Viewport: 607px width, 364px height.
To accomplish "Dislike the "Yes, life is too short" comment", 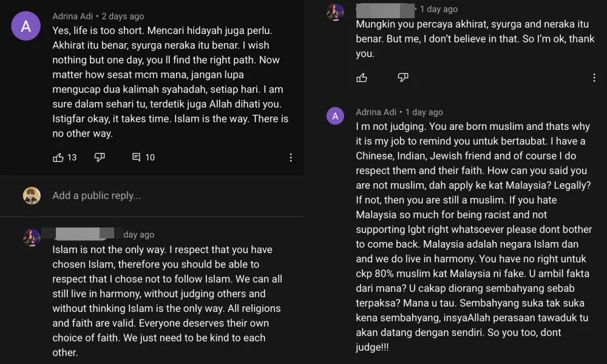I will 100,157.
